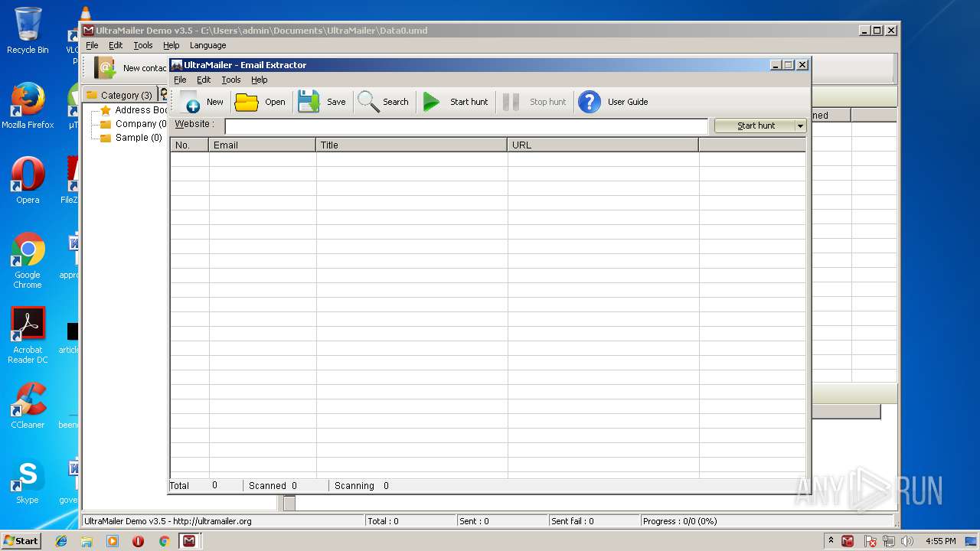Focus the Website input field
Viewport: 980px width, 551px height.
click(x=466, y=126)
